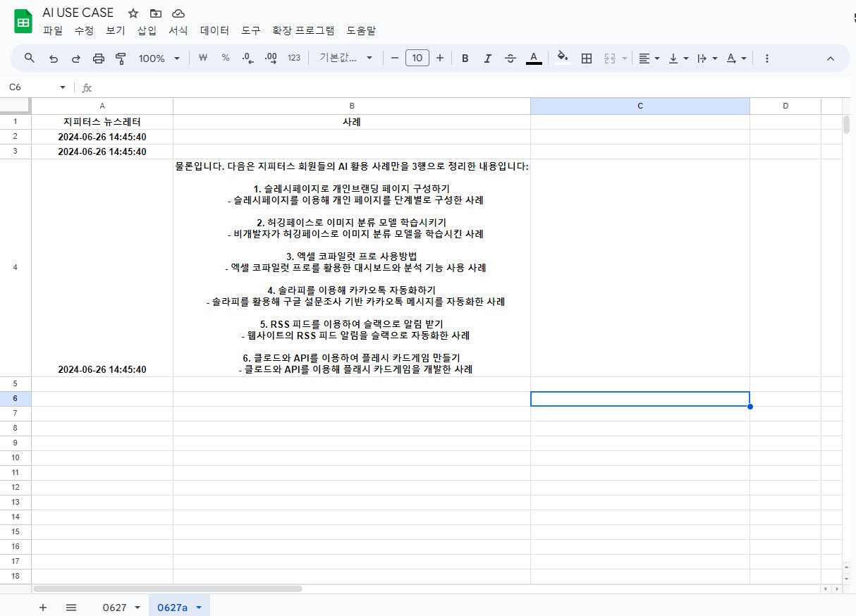Toggle bold formatting
The image size is (856, 616).
[x=465, y=58]
